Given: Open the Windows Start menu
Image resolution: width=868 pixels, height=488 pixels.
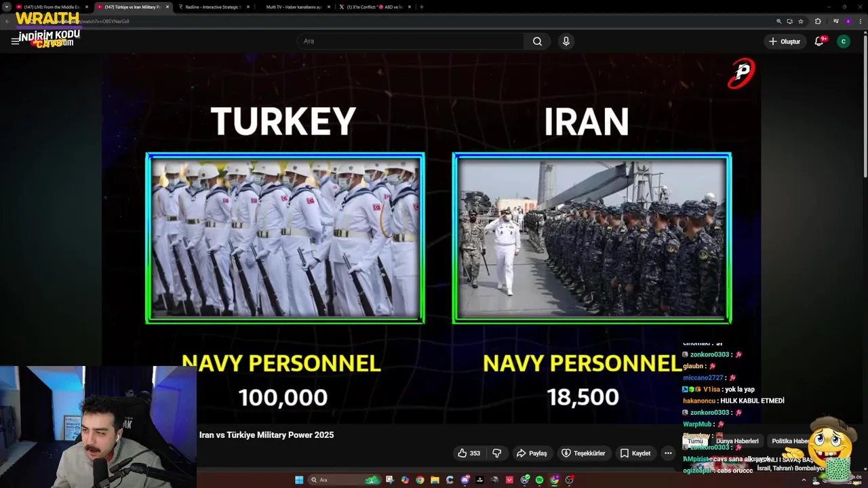Looking at the screenshot, I should click(x=299, y=480).
